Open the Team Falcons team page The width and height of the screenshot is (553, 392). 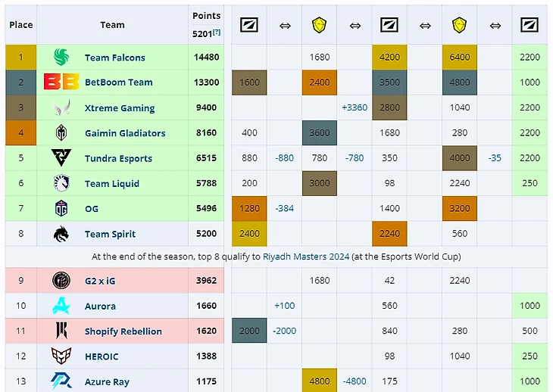pyautogui.click(x=115, y=58)
